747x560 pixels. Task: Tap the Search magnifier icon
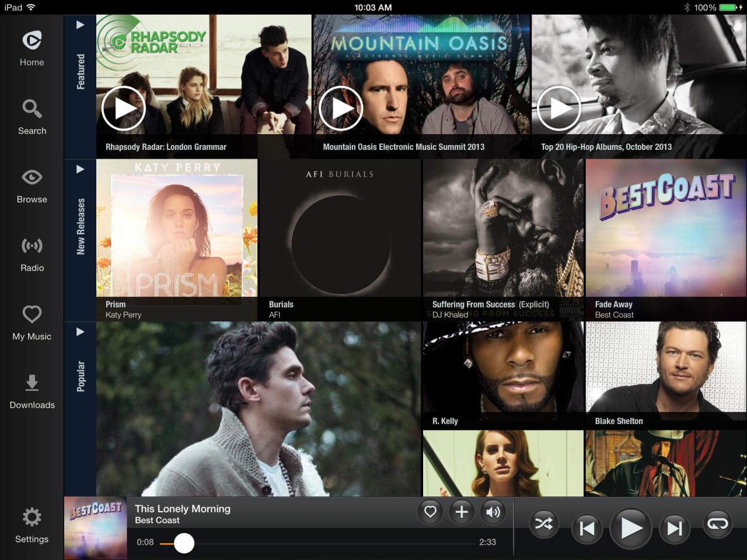[32, 108]
